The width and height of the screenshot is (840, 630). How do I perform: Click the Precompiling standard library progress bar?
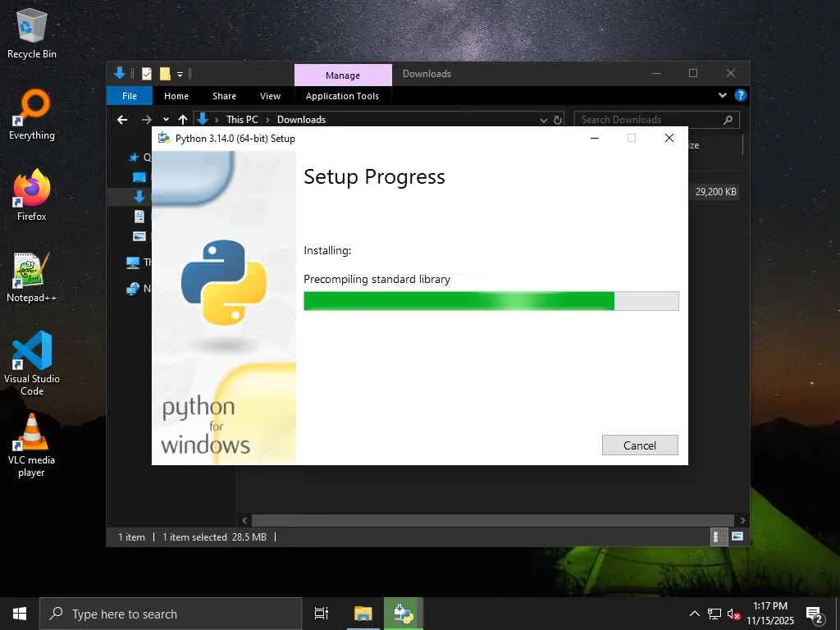491,301
